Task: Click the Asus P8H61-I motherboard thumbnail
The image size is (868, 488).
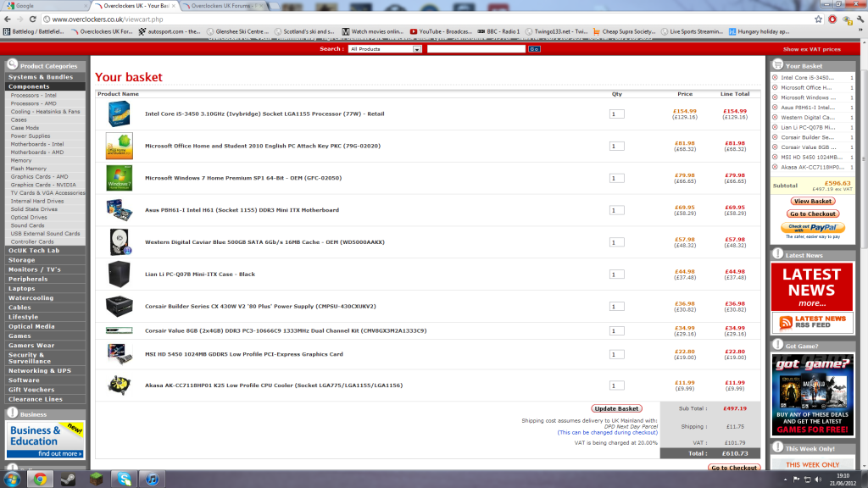Action: coord(119,210)
